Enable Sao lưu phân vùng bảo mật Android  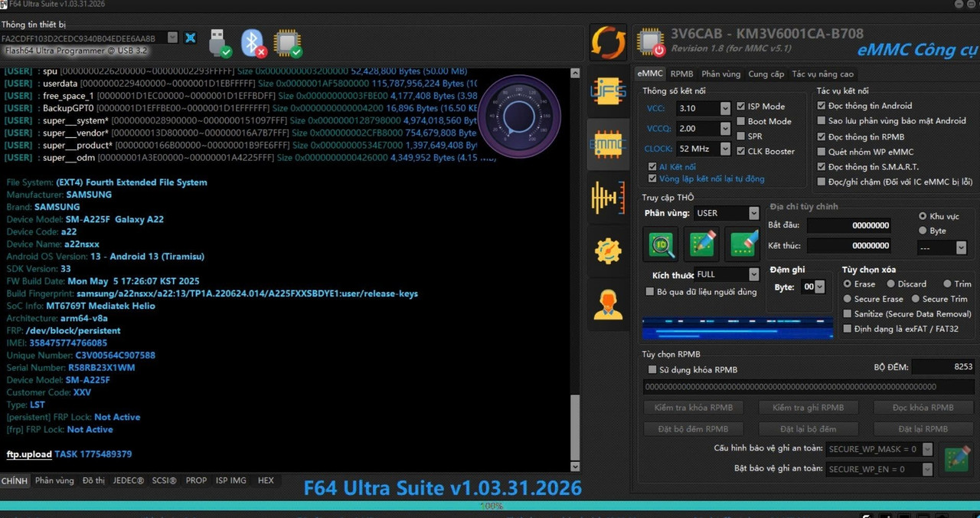coord(822,120)
